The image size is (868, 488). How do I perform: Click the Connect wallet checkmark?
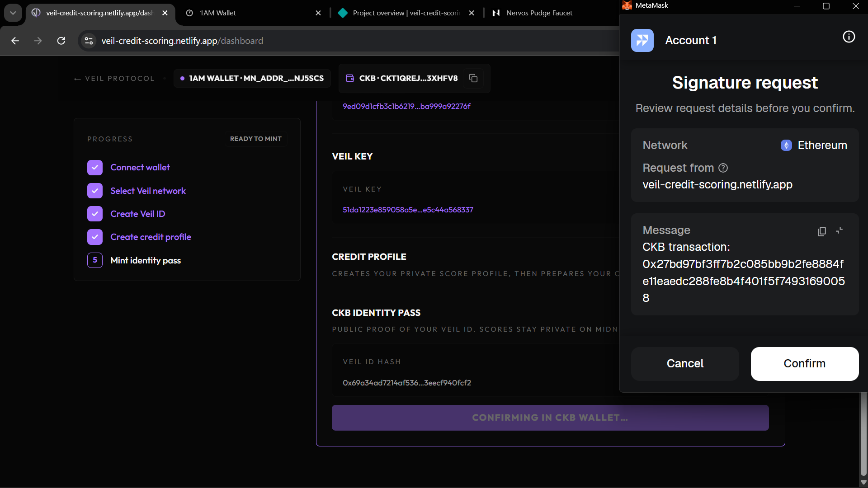point(95,168)
